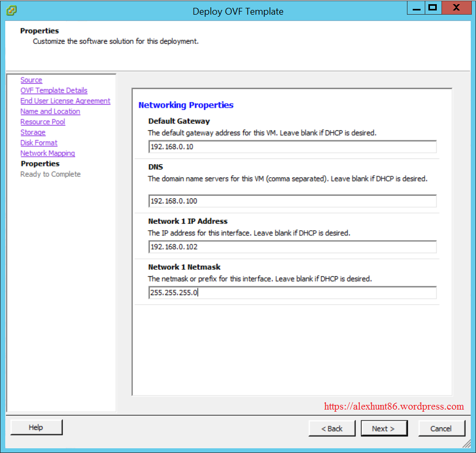Jump to Name and Location step
476x453 pixels.
[x=50, y=111]
